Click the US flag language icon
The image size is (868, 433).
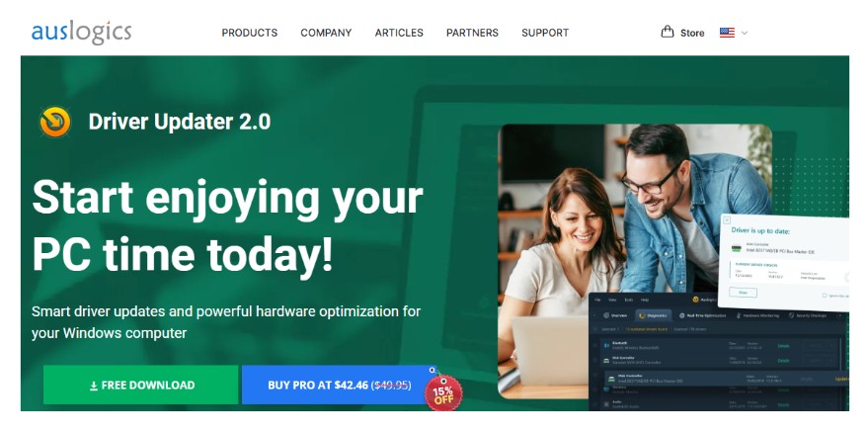coord(727,33)
